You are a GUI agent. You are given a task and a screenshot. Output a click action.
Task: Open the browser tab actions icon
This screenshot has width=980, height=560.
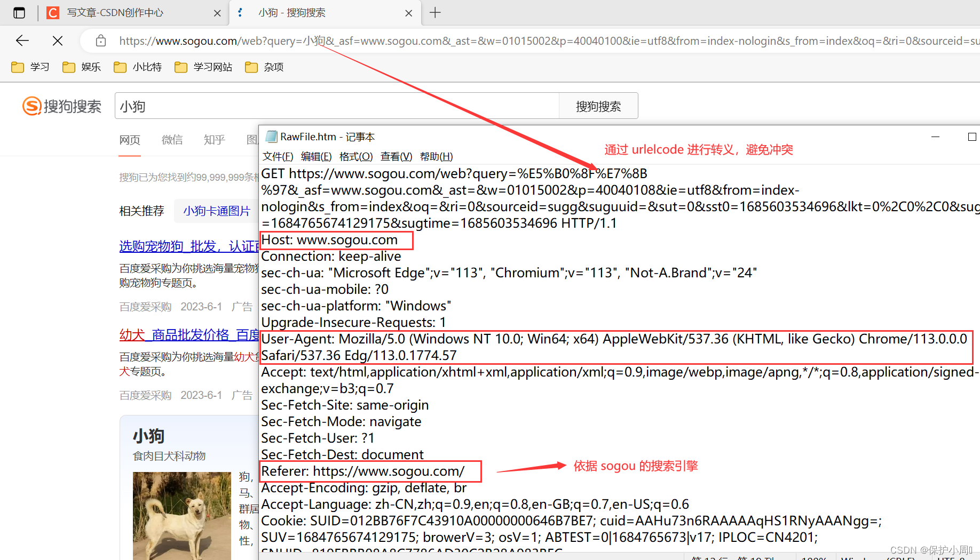(x=19, y=13)
